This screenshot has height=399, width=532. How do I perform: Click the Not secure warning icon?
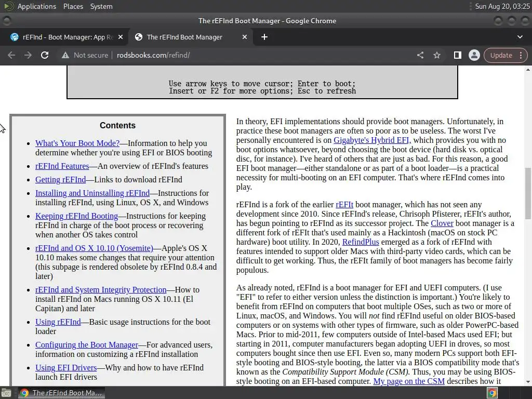pos(65,55)
